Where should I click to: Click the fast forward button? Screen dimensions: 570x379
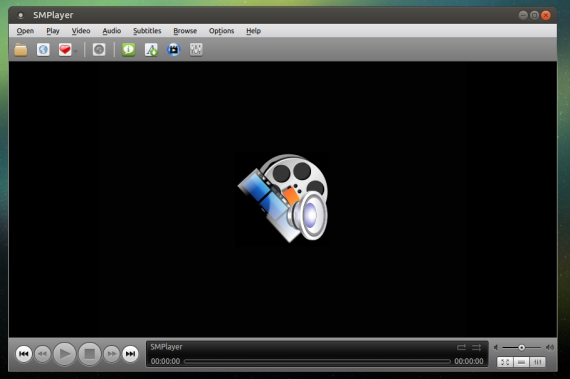(x=112, y=354)
